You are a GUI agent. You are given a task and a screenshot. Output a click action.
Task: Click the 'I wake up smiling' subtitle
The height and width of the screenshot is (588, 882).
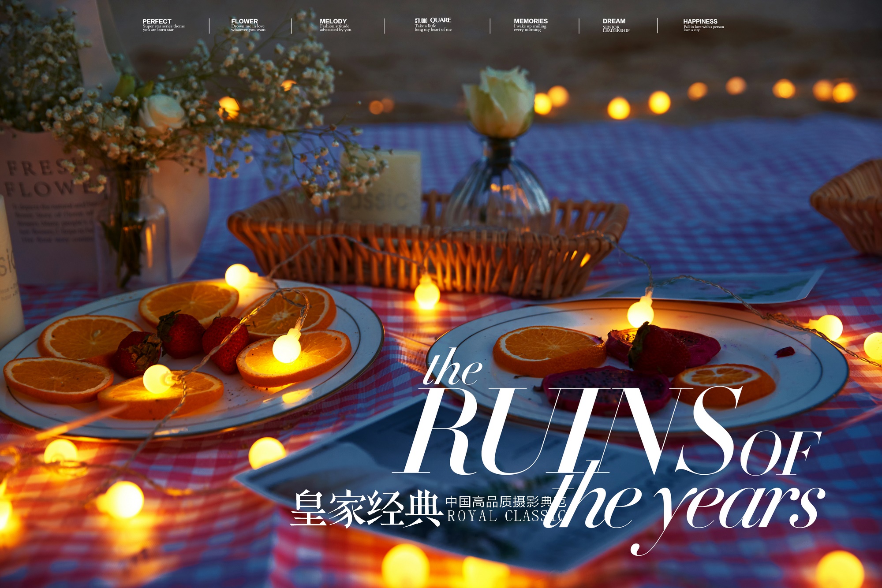point(530,26)
